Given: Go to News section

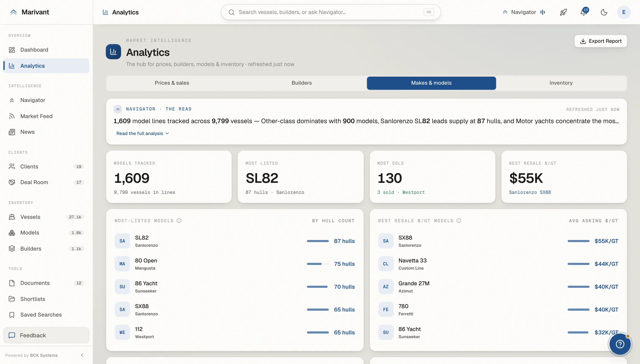Looking at the screenshot, I should [x=46, y=132].
